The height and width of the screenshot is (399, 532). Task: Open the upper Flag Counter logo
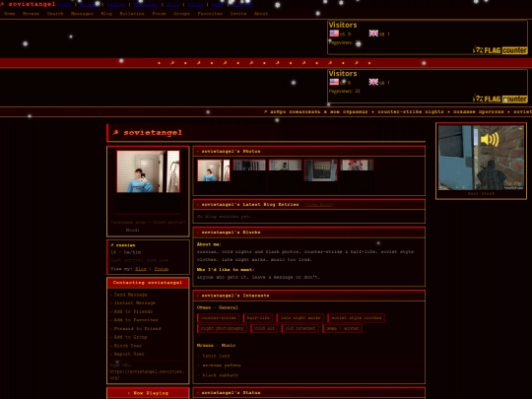500,50
